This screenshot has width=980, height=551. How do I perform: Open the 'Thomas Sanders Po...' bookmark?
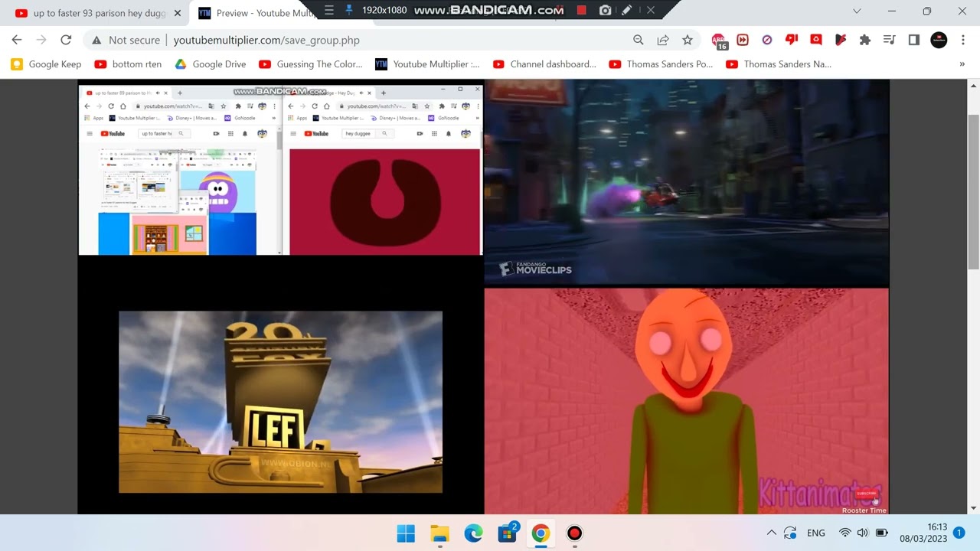661,64
